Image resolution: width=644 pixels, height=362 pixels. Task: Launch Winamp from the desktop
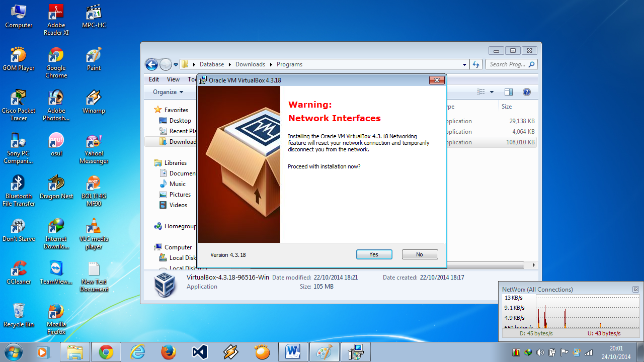(94, 102)
